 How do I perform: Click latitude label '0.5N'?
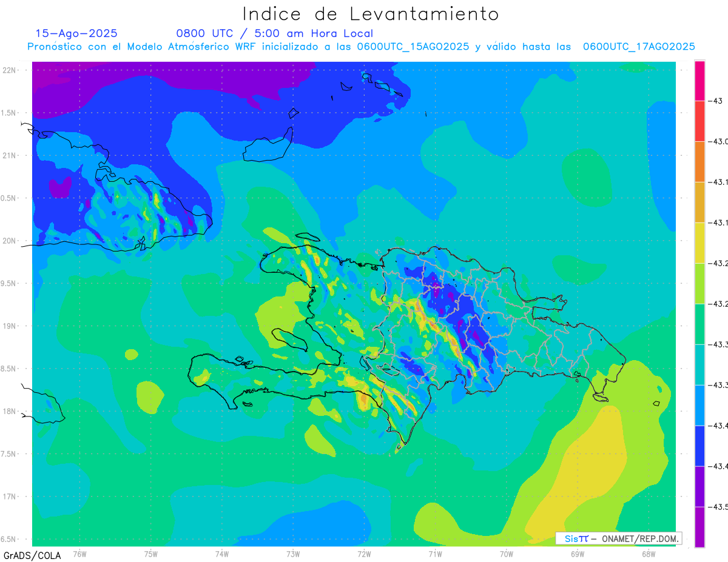tap(10, 198)
